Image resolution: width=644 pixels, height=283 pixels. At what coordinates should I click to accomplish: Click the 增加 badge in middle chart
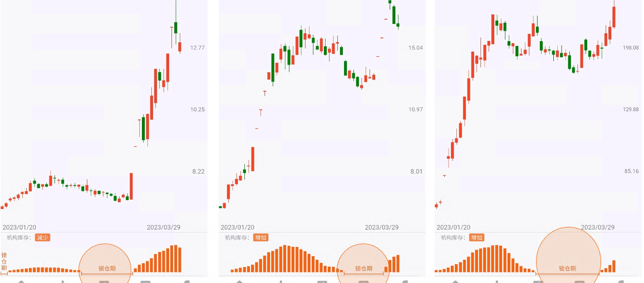point(260,237)
